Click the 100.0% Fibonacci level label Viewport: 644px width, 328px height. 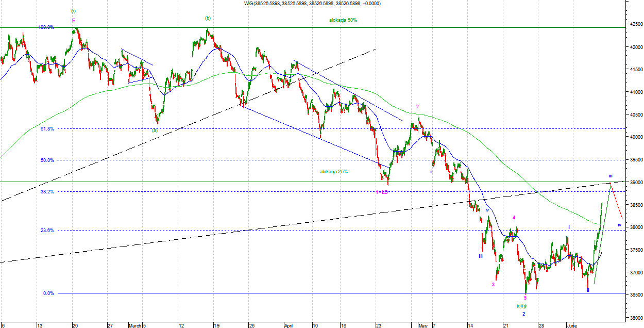click(x=46, y=27)
